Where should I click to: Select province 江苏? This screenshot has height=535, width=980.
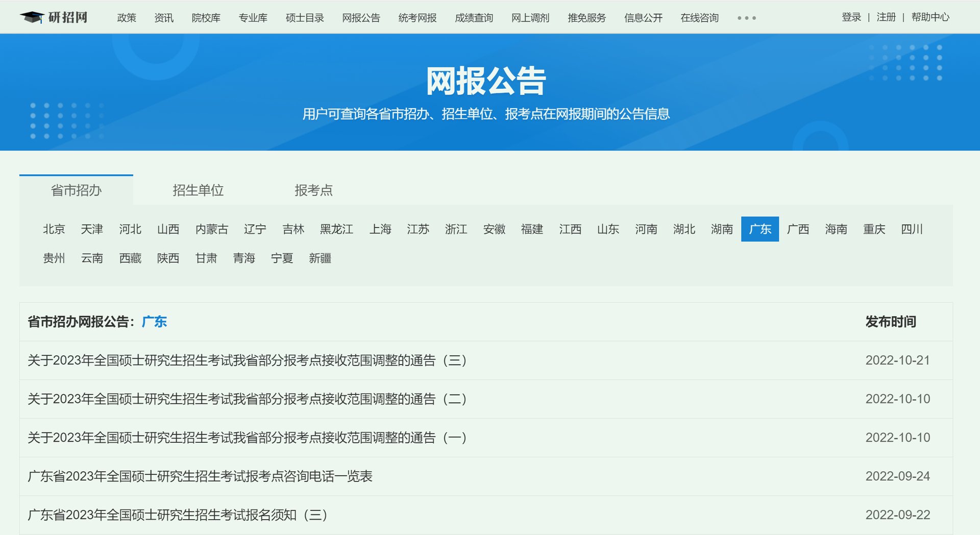click(418, 229)
